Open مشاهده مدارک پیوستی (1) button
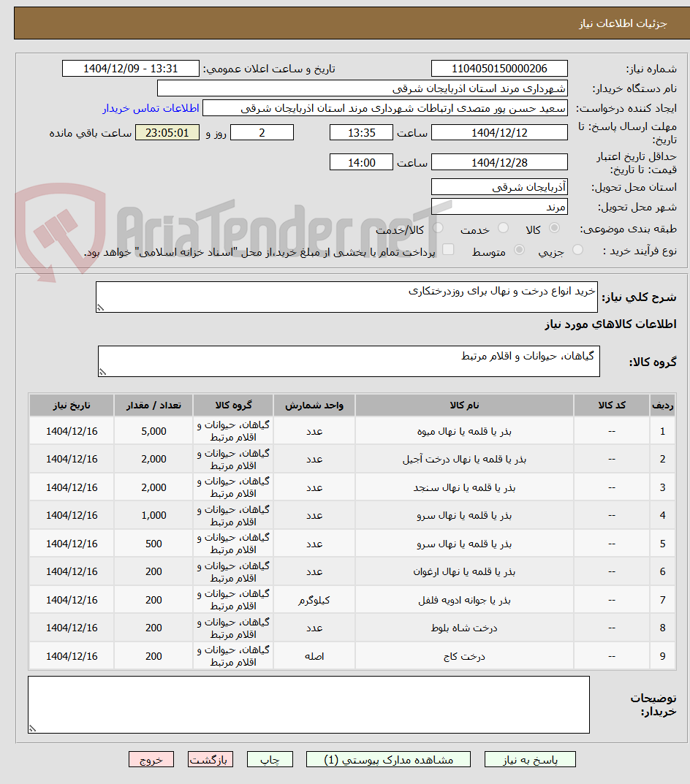690x784 pixels. (388, 759)
